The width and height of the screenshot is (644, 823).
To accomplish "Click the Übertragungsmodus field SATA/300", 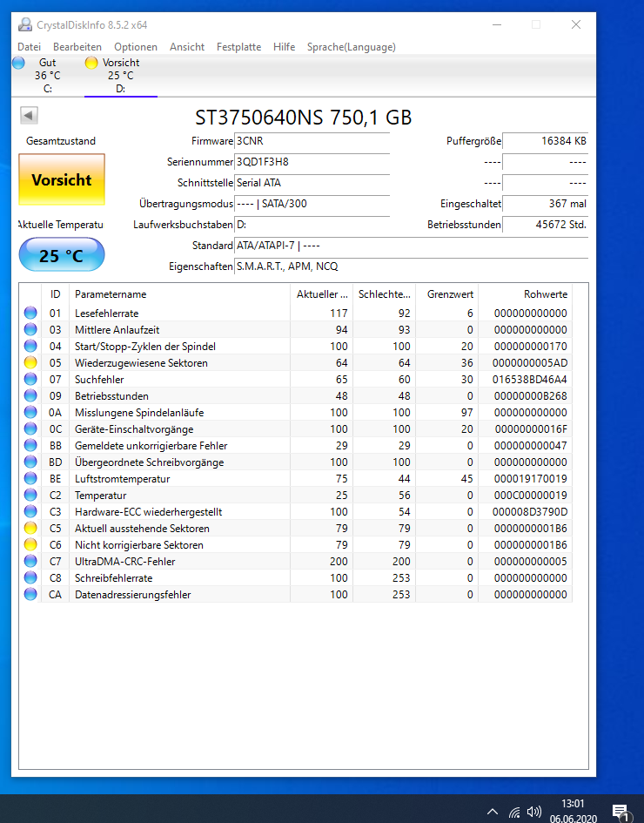I will pos(312,204).
